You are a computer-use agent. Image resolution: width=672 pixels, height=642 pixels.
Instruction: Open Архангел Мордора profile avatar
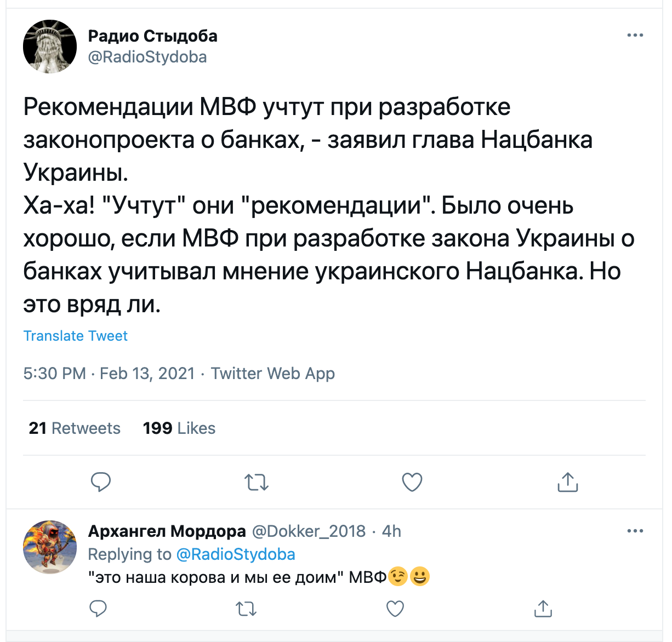(x=50, y=547)
